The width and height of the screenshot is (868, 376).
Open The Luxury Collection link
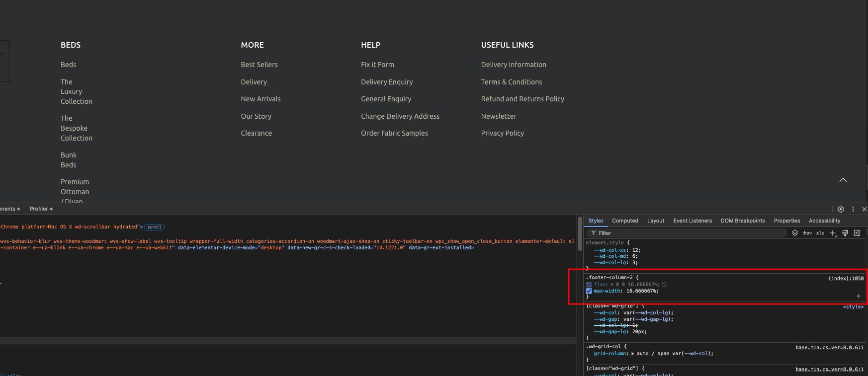[77, 91]
